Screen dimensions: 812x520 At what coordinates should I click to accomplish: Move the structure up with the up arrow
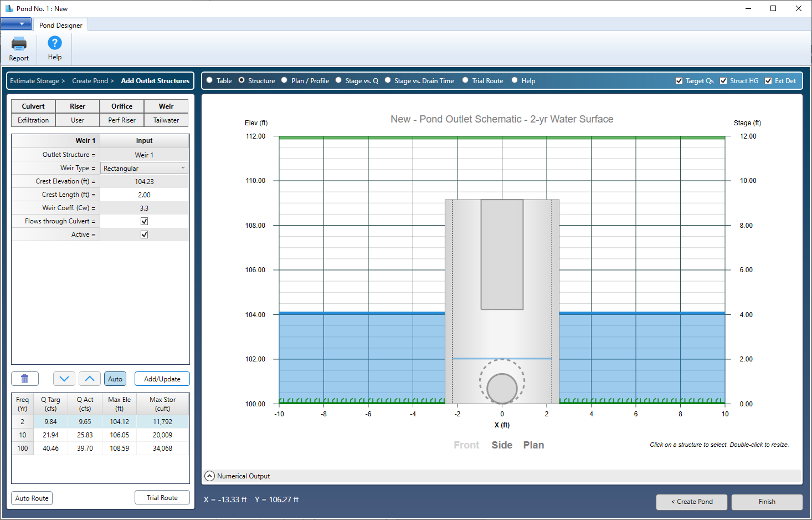[x=90, y=379]
